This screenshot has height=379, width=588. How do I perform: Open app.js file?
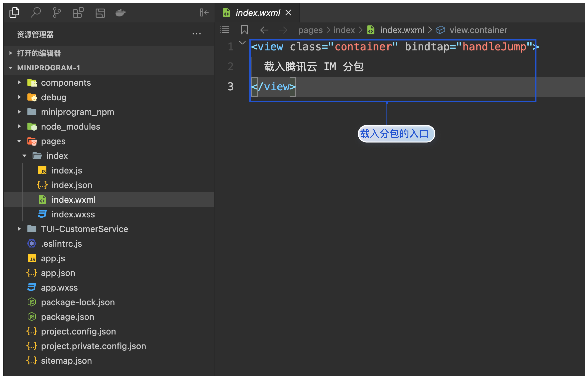[x=109, y=258]
